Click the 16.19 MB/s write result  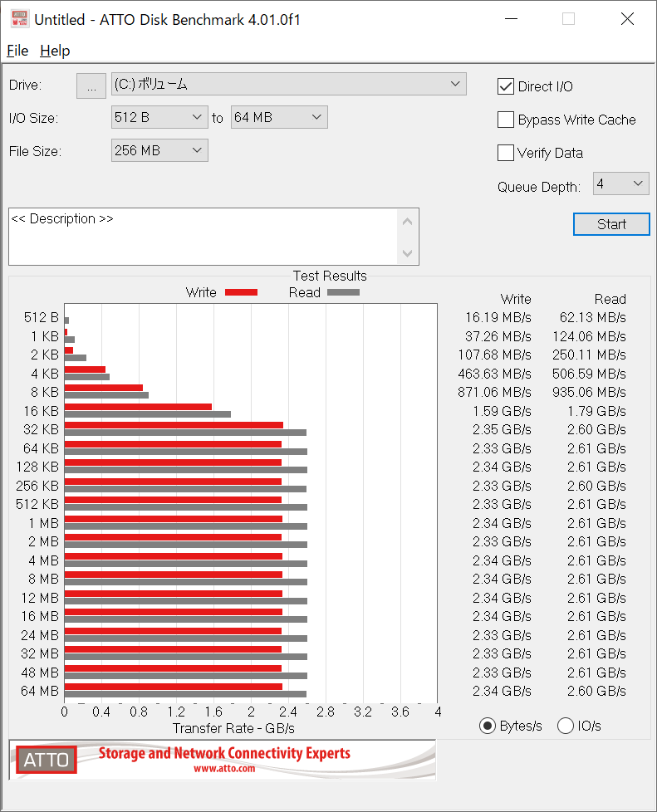498,317
